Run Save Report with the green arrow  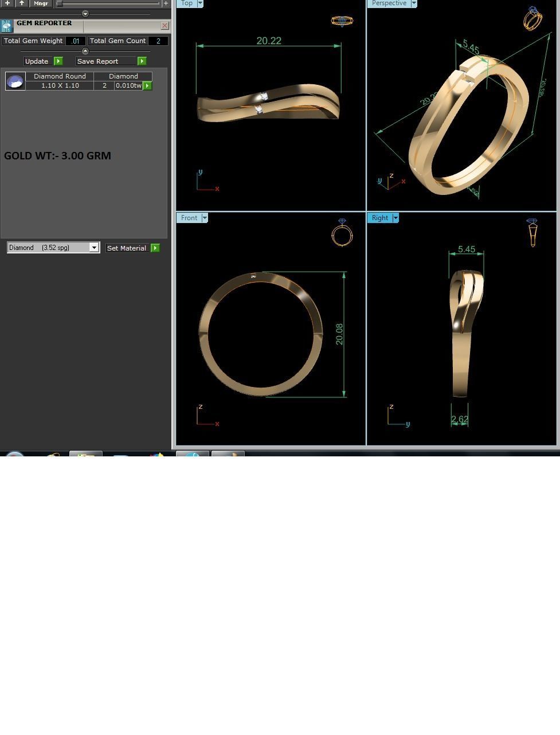[x=142, y=61]
